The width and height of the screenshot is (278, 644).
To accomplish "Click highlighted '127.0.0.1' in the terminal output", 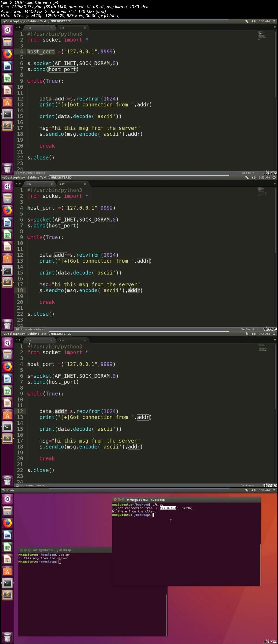I will click(x=168, y=508).
